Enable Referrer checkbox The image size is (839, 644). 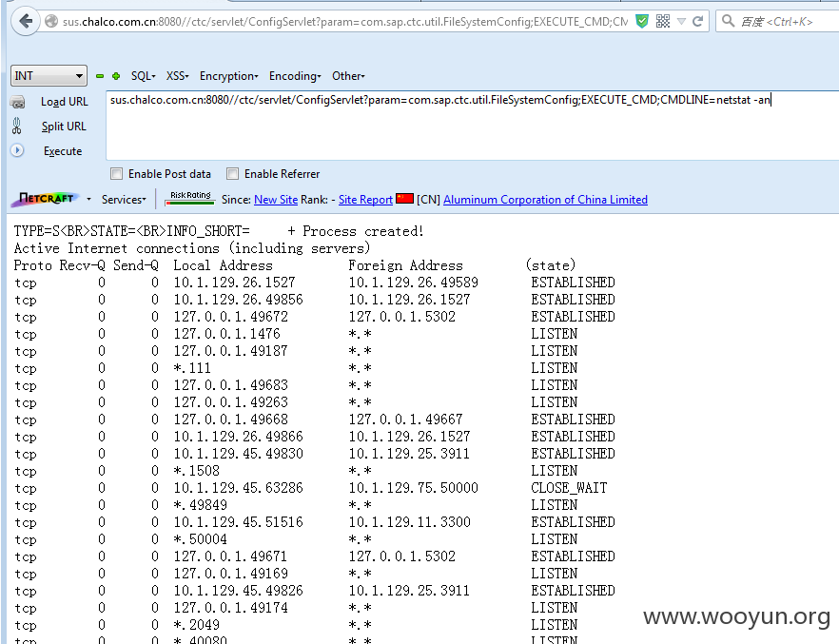click(232, 174)
